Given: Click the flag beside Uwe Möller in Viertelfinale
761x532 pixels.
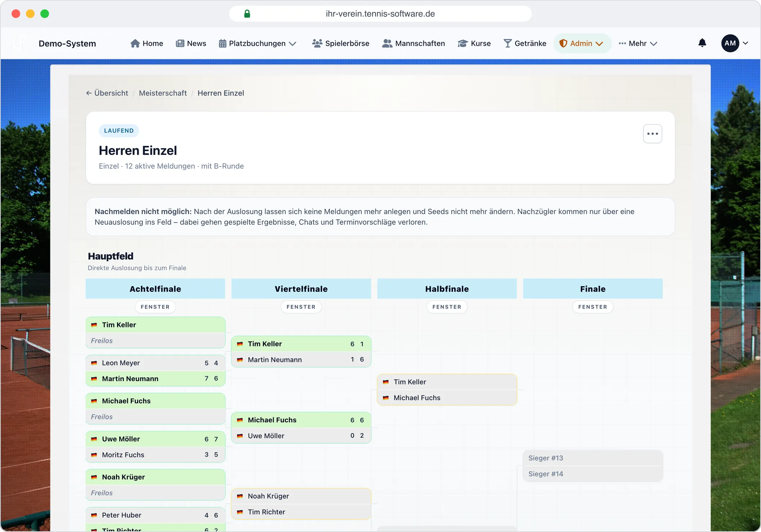Looking at the screenshot, I should [240, 436].
